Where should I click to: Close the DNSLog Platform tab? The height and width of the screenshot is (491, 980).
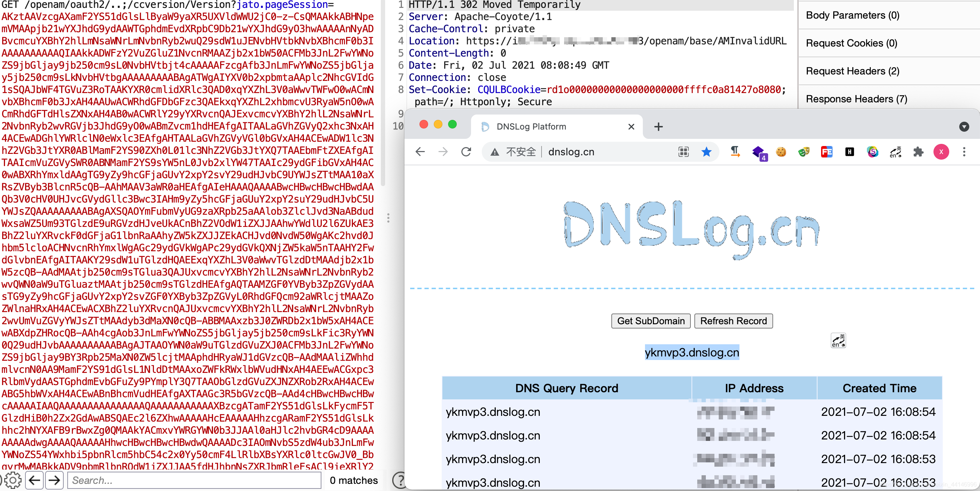pyautogui.click(x=631, y=127)
